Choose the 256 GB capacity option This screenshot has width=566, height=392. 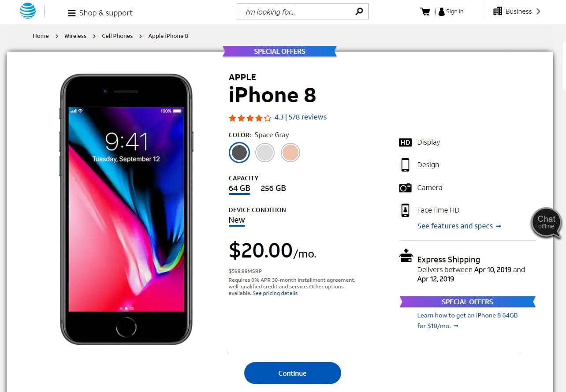[x=273, y=188]
